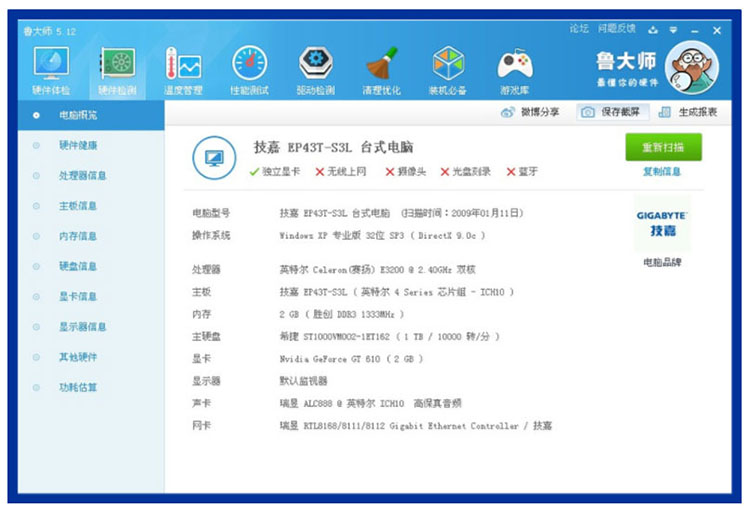Open 硬件体检 hardware checkup icon

tap(50, 65)
